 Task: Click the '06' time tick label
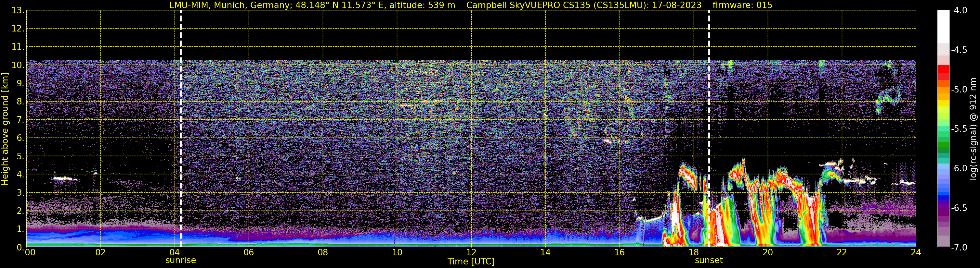pos(249,252)
